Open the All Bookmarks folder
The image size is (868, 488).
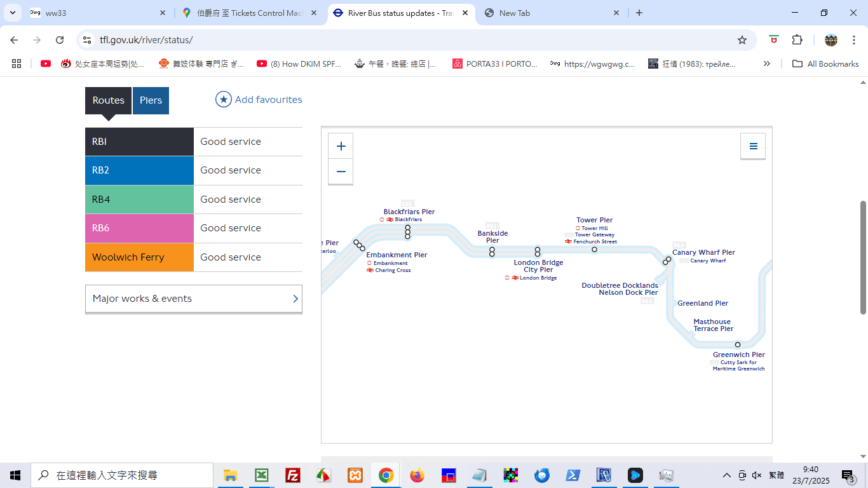point(825,64)
